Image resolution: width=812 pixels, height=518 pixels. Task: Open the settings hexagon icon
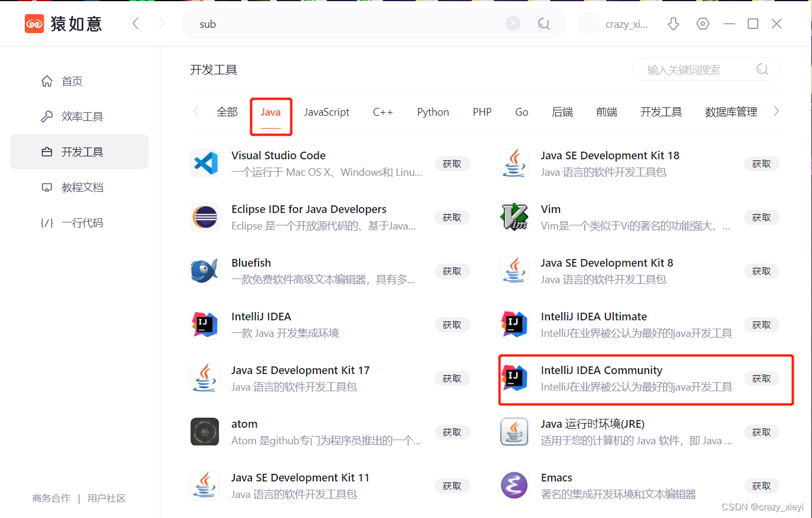[703, 24]
